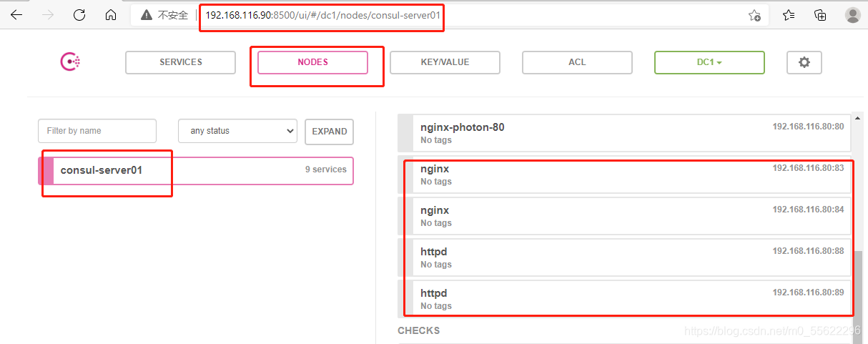Open the KEY/VALUE tab
This screenshot has height=344, width=868.
[x=445, y=62]
